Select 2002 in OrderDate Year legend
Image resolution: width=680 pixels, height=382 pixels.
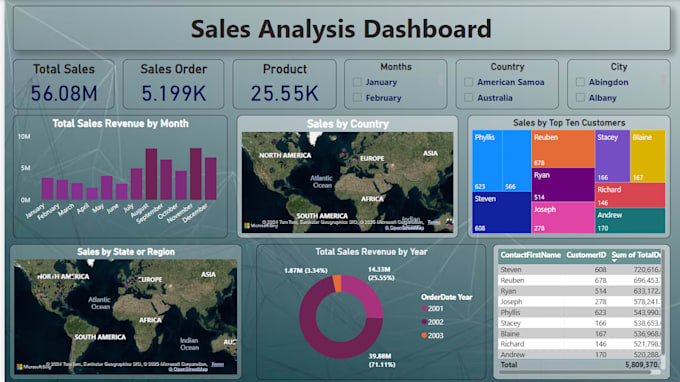(432, 322)
